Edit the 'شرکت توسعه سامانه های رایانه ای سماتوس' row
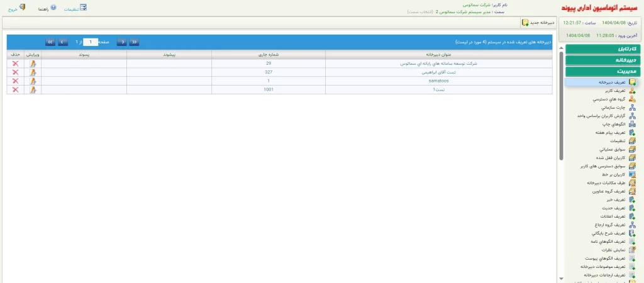 (x=33, y=64)
